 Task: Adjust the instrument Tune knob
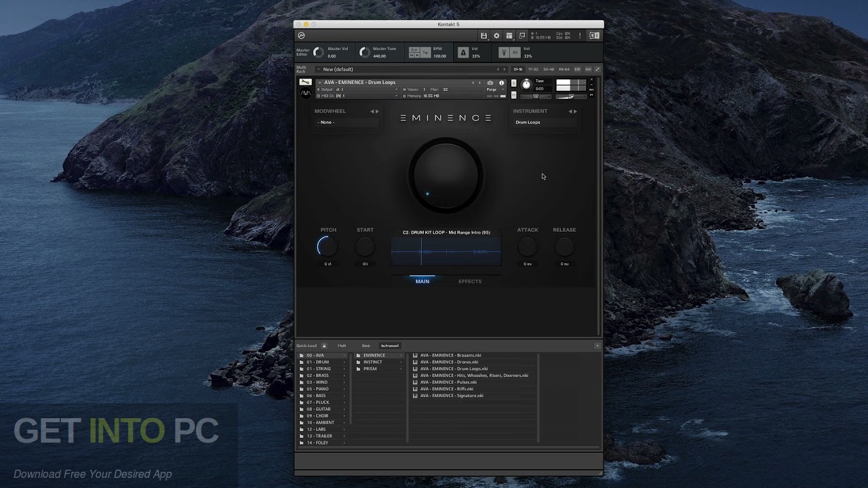tap(526, 85)
